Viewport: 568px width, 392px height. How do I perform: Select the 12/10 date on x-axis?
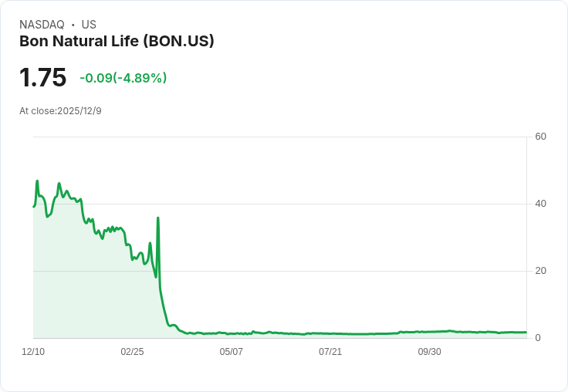[x=33, y=352]
